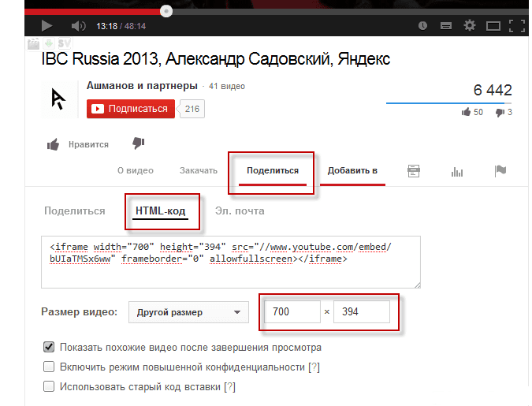The height and width of the screenshot is (406, 532).
Task: Click the height field showing 394
Action: tap(362, 311)
